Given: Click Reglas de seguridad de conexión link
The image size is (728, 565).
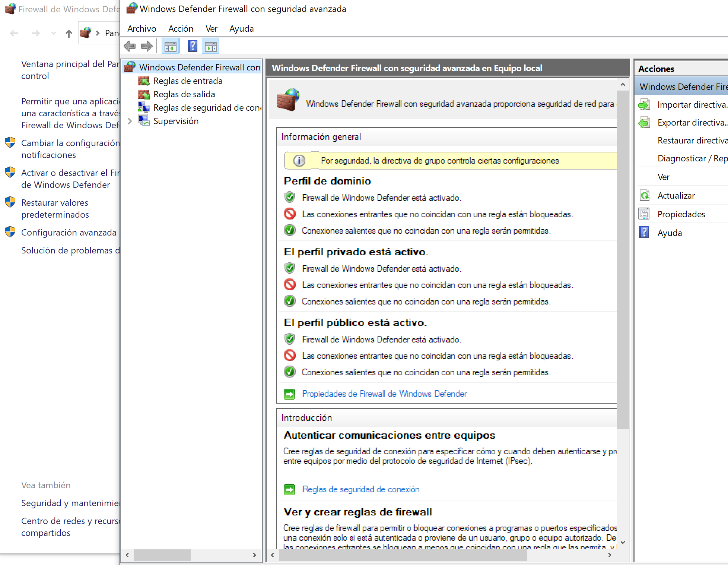Looking at the screenshot, I should (360, 489).
